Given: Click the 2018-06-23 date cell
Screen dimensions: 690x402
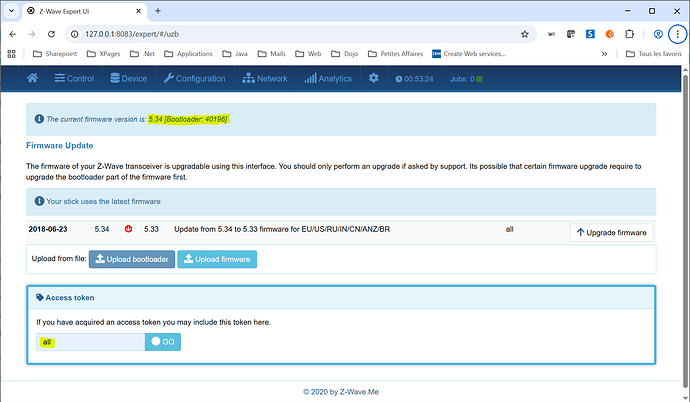Looking at the screenshot, I should tap(48, 229).
